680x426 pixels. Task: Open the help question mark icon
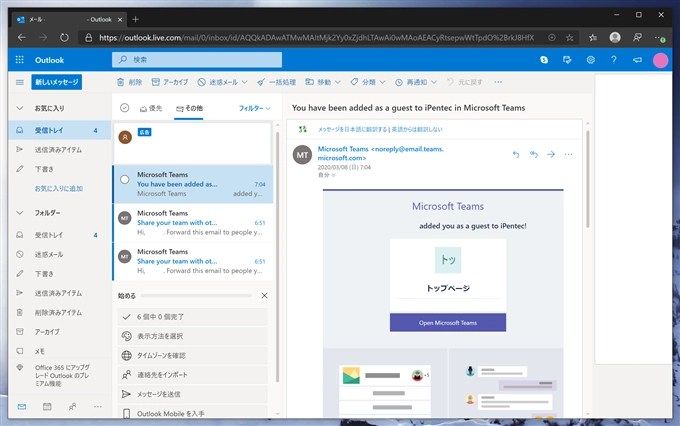pos(614,60)
